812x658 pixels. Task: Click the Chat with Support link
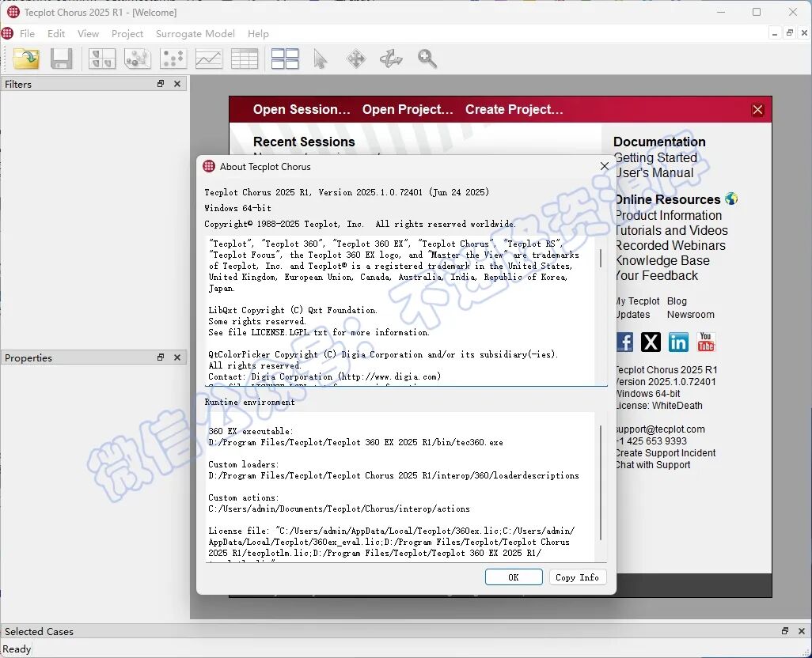coord(653,464)
